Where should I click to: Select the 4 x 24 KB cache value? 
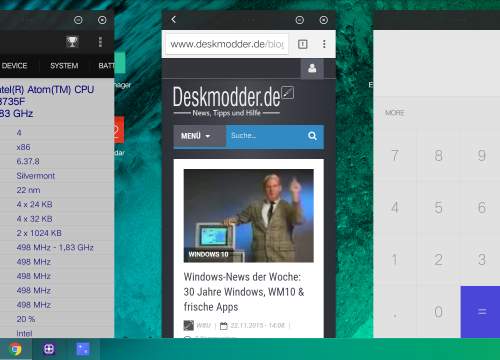(34, 204)
